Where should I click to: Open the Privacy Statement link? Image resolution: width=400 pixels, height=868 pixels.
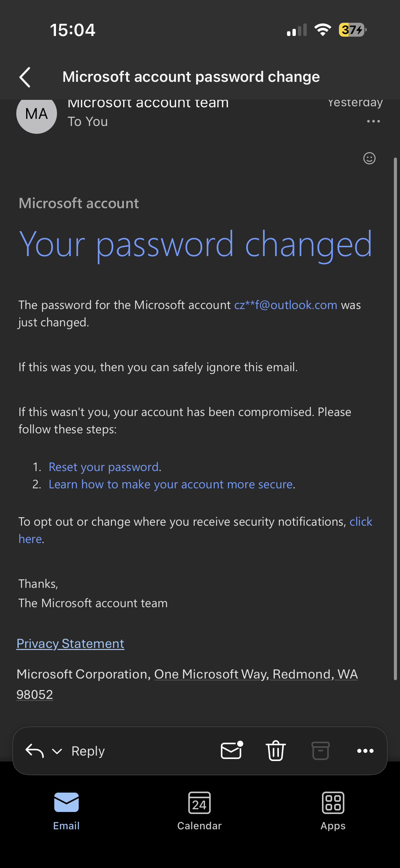pos(71,644)
